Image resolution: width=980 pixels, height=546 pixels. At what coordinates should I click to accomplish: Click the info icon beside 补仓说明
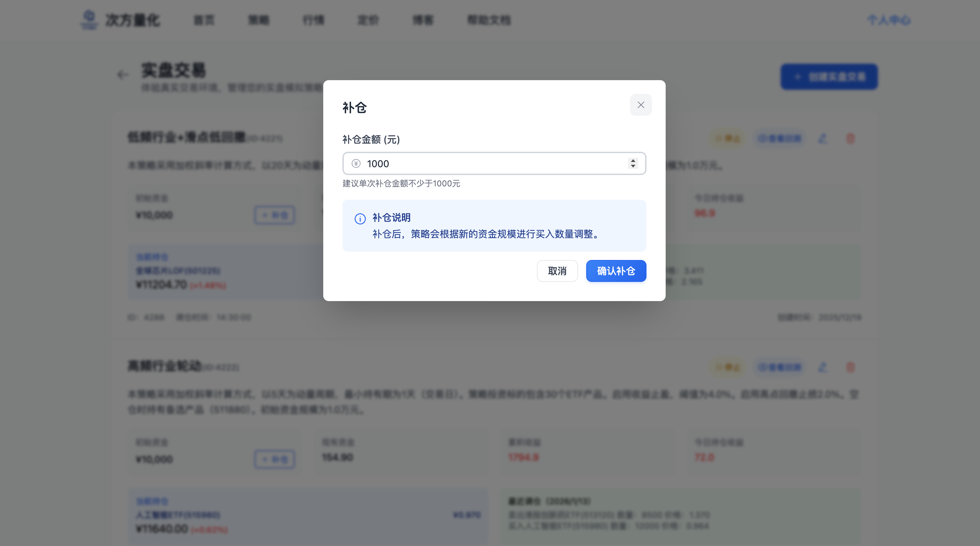point(360,219)
